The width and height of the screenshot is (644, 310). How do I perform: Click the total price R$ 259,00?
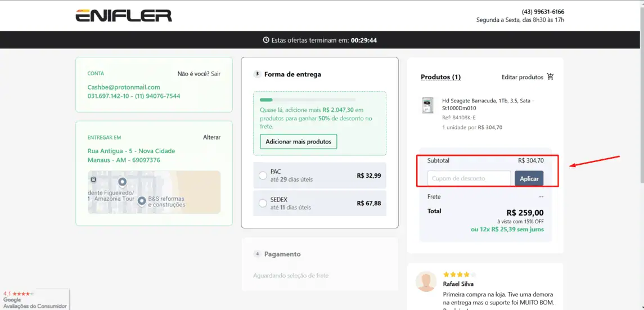pos(525,213)
